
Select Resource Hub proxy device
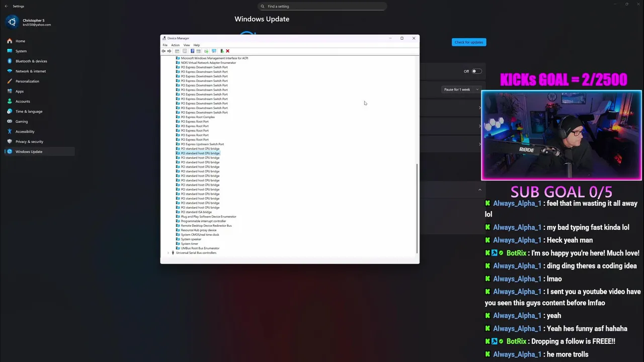pos(199,230)
